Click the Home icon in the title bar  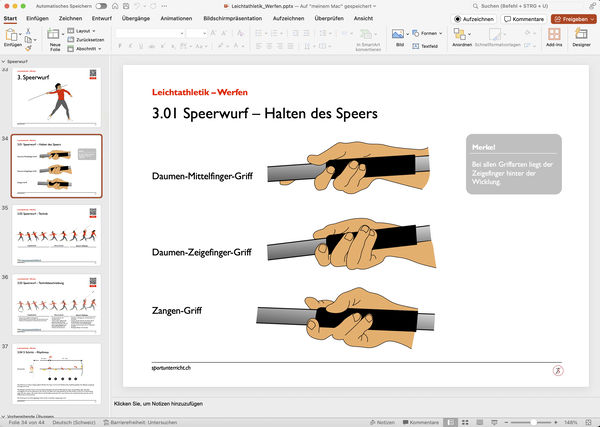click(x=115, y=6)
